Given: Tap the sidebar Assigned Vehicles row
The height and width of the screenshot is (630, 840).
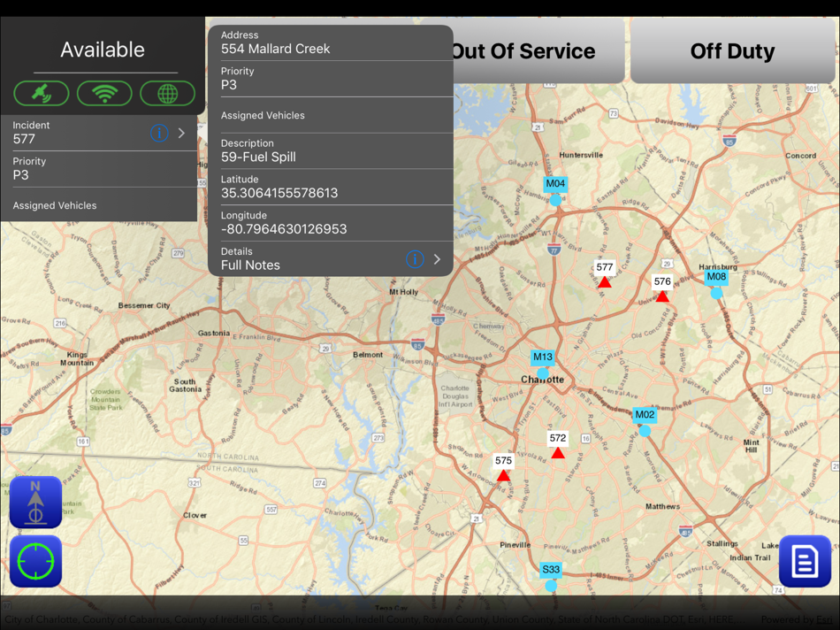Looking at the screenshot, I should pos(98,204).
